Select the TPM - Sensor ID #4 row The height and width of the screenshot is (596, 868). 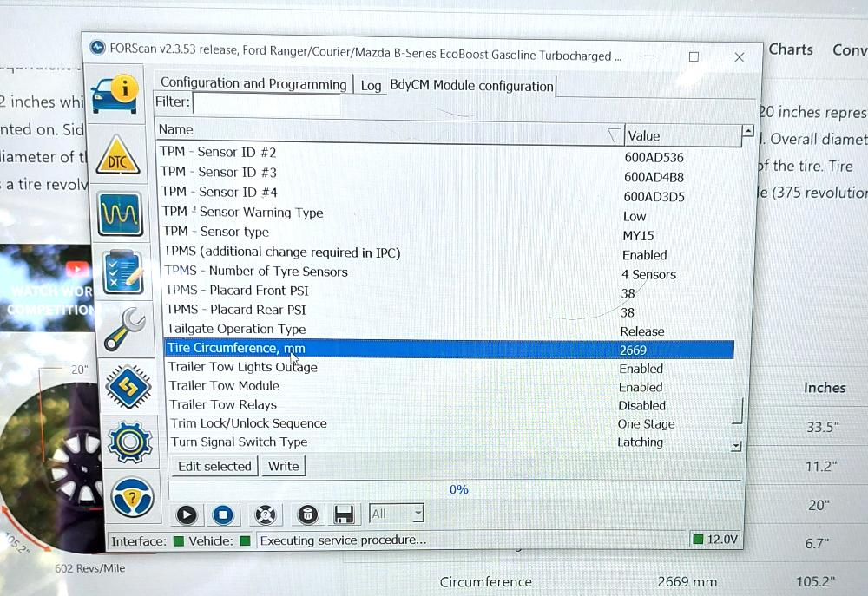coord(446,193)
